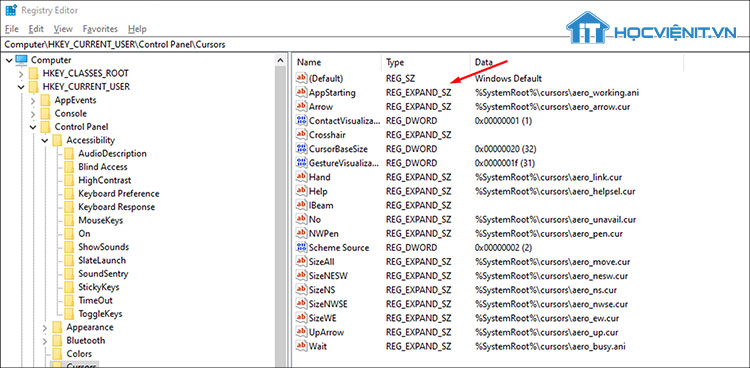Click the Windows Default data cell
Viewport: 750px width, 368px height.
(x=508, y=78)
